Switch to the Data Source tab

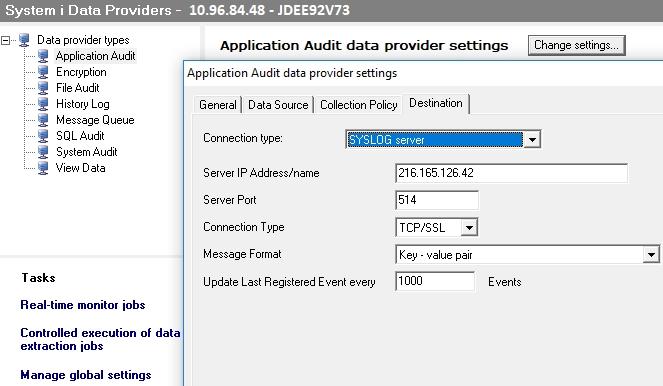[278, 105]
